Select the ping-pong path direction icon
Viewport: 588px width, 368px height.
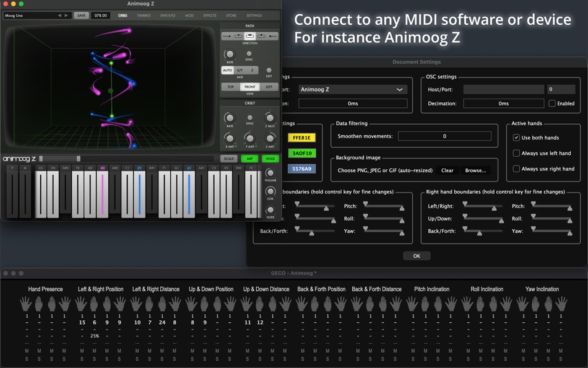(x=250, y=36)
